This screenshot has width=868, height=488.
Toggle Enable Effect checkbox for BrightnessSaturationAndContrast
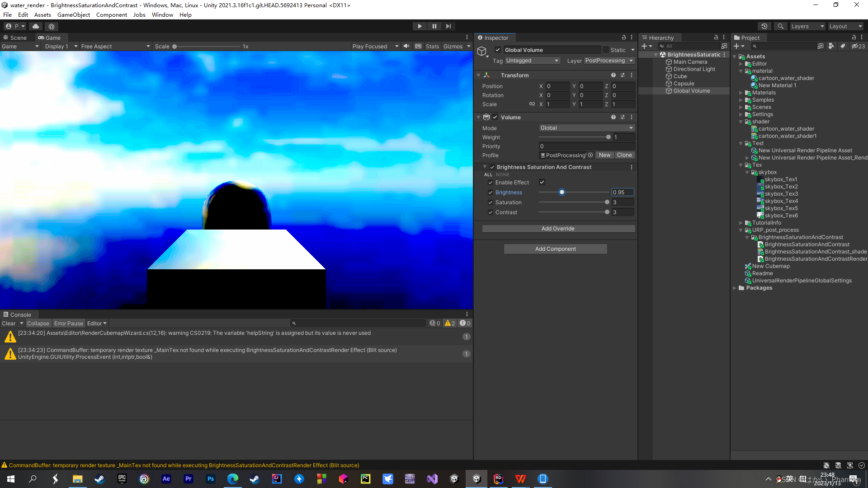(542, 183)
